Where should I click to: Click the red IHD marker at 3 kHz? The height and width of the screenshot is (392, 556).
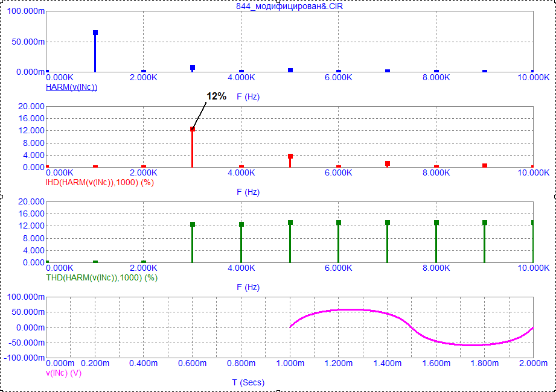click(193, 129)
